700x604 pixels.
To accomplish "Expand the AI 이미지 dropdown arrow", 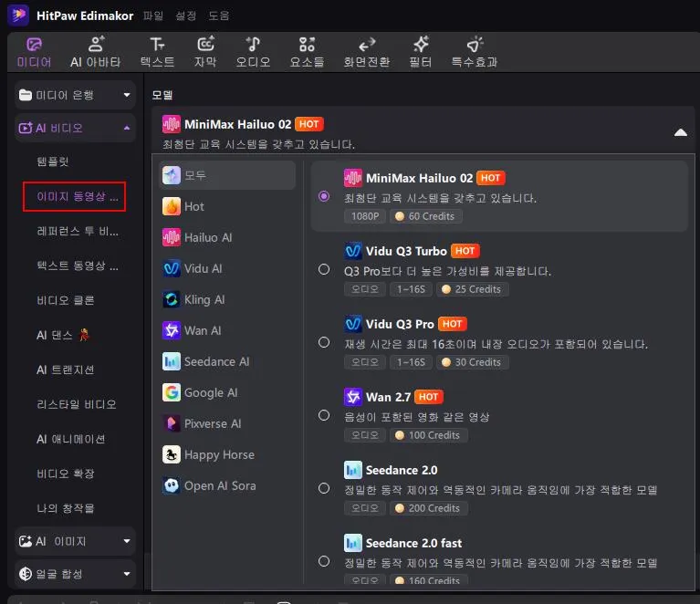I will 127,541.
